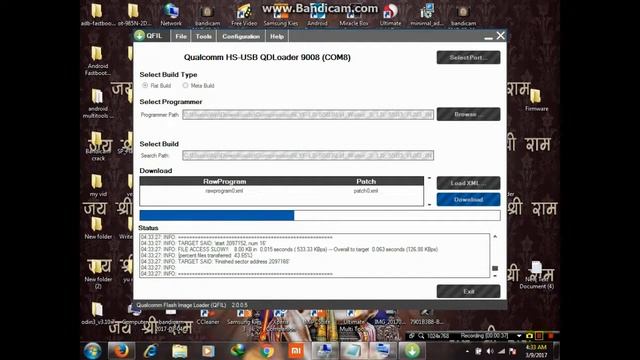Click the download list scroll-up arrow
This screenshot has height=360, width=640.
[429, 178]
